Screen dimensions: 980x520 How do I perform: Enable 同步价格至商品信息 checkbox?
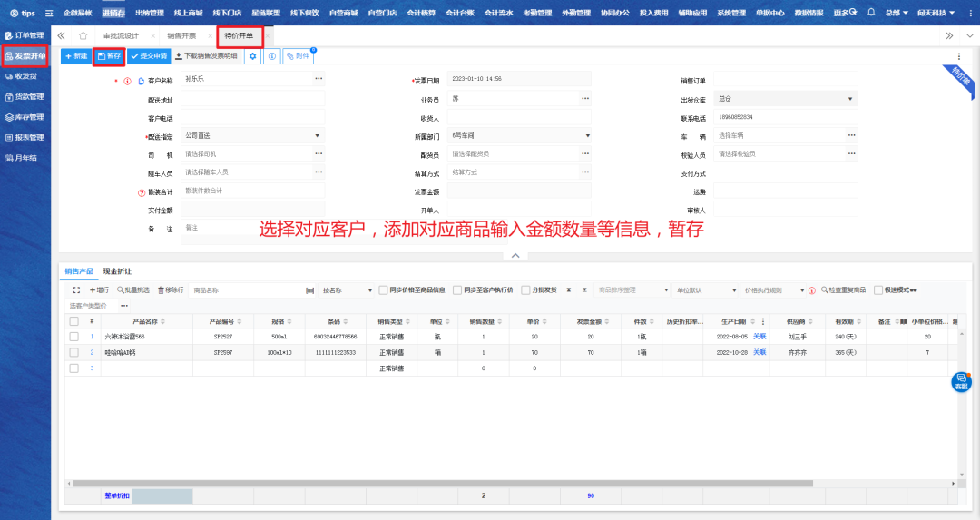click(383, 290)
